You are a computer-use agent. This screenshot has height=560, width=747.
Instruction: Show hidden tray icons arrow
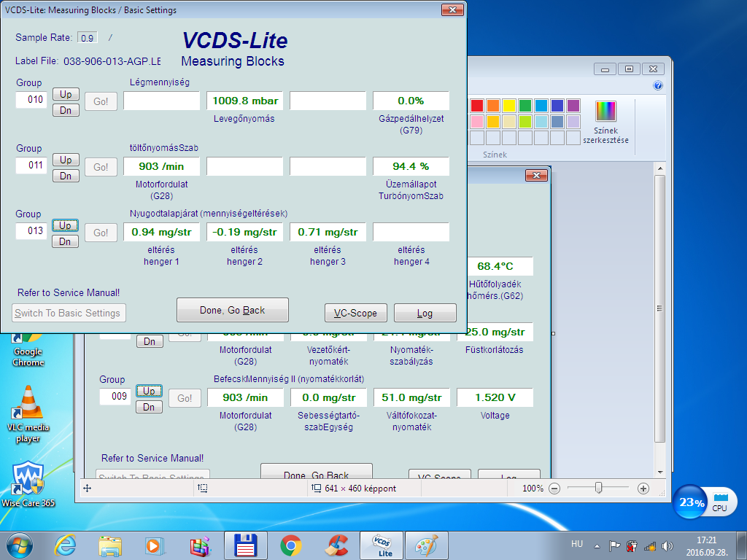tap(597, 546)
